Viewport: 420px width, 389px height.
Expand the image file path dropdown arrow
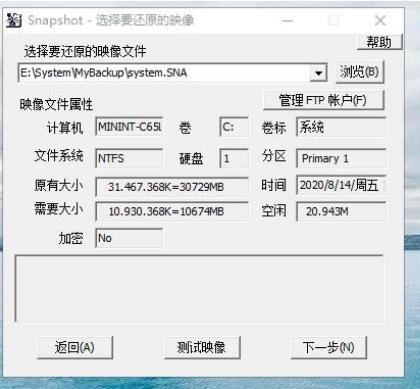[x=318, y=73]
